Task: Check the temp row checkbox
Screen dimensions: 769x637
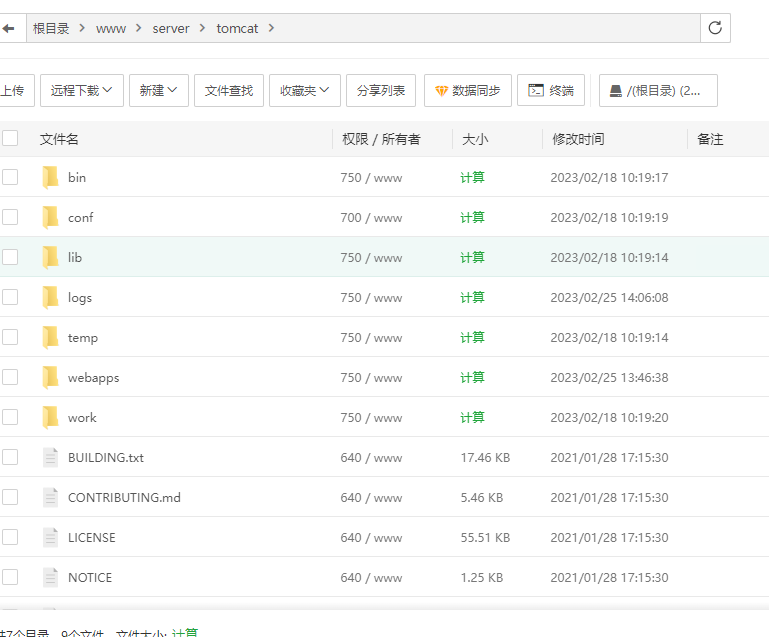Action: pyautogui.click(x=10, y=337)
